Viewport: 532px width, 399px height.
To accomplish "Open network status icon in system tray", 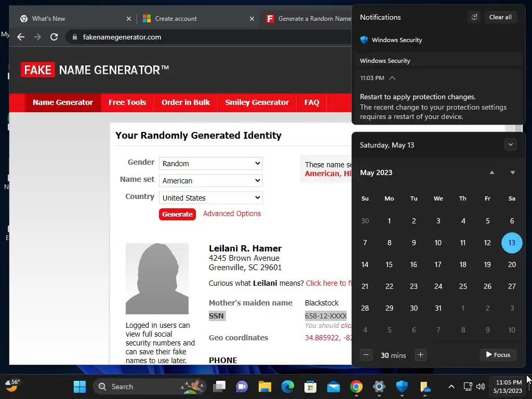I will coord(468,387).
